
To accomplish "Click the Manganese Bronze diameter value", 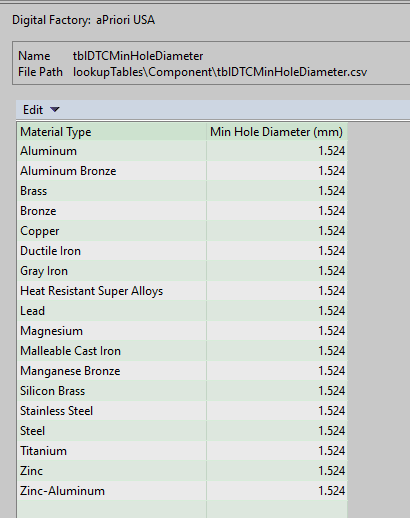I will click(331, 371).
